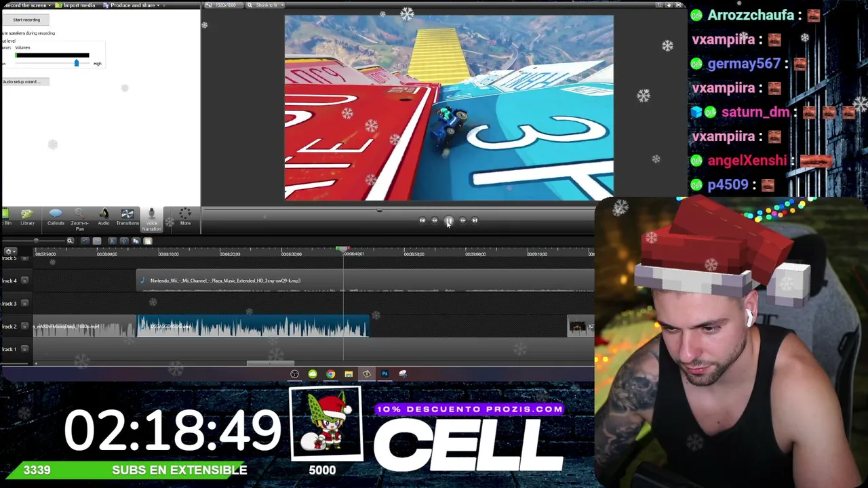
Task: Click the rewind button in preview controls
Action: [435, 220]
